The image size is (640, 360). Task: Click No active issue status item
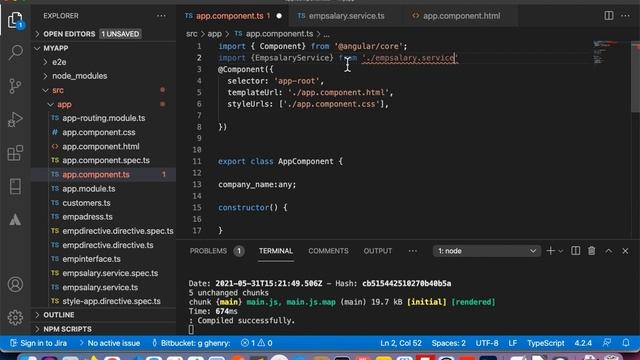tap(109, 343)
